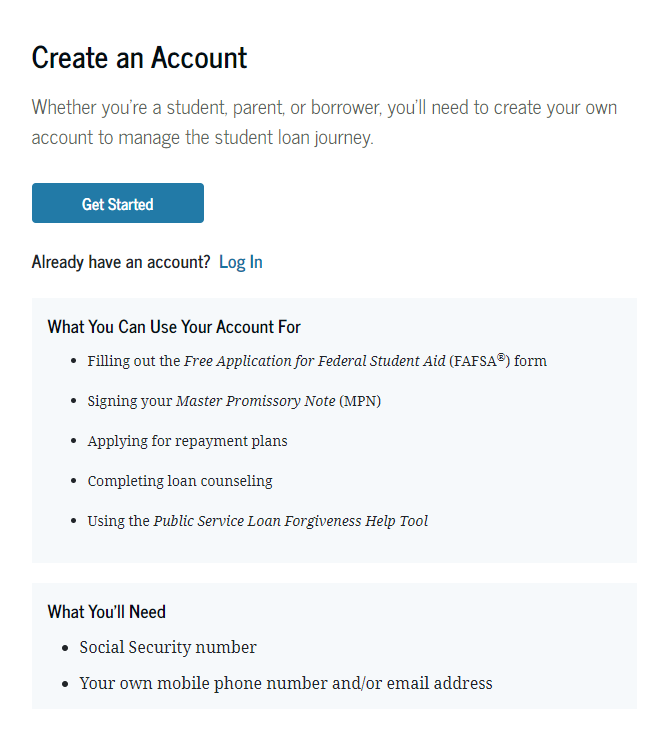Click the 'Already have an account?' text
663x737 pixels.
(121, 262)
